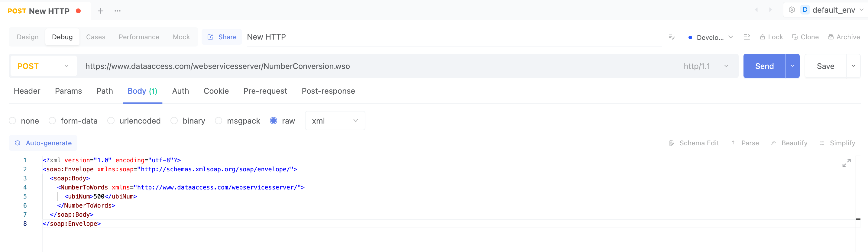The height and width of the screenshot is (252, 868).
Task: Open the tab options ellipsis menu
Action: 117,11
